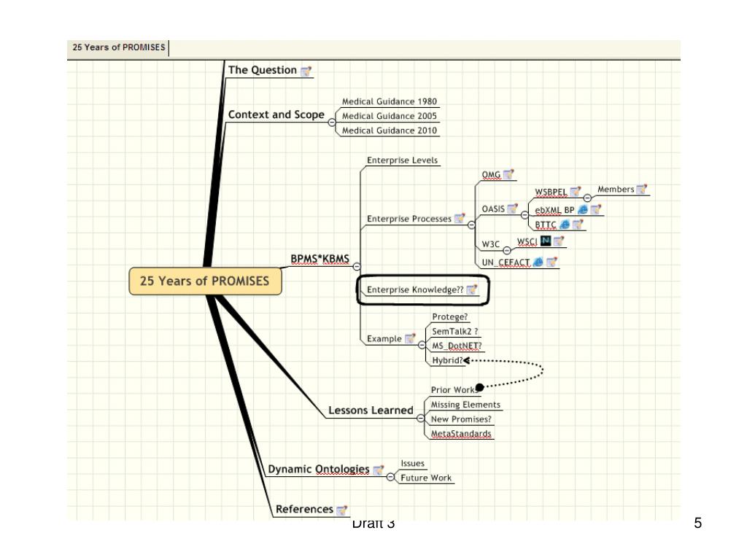
Task: Select the BPMS*KBMS topic
Action: [x=320, y=259]
